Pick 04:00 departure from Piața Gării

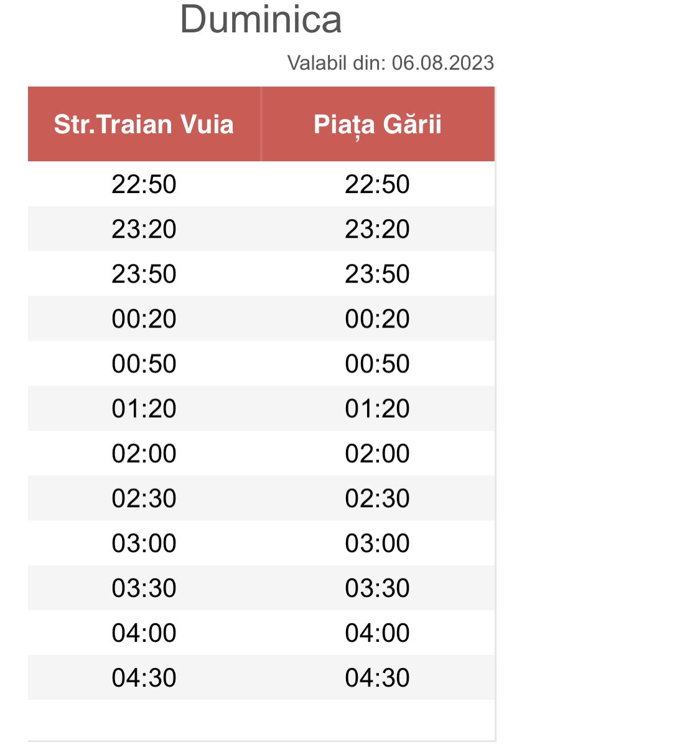377,633
